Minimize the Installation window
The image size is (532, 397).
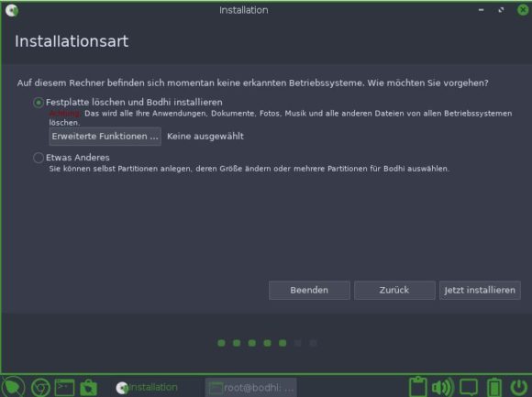[481, 10]
